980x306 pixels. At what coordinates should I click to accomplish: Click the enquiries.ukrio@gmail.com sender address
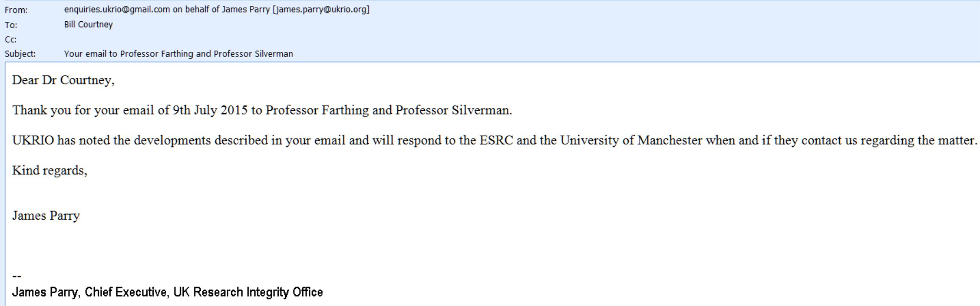tap(117, 9)
